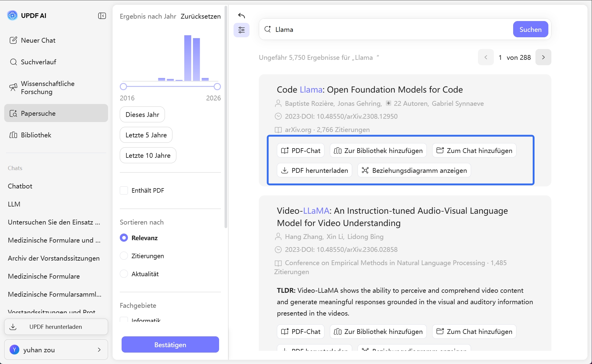The width and height of the screenshot is (592, 364).
Task: Open Suchverlauf in the sidebar
Action: coord(56,62)
